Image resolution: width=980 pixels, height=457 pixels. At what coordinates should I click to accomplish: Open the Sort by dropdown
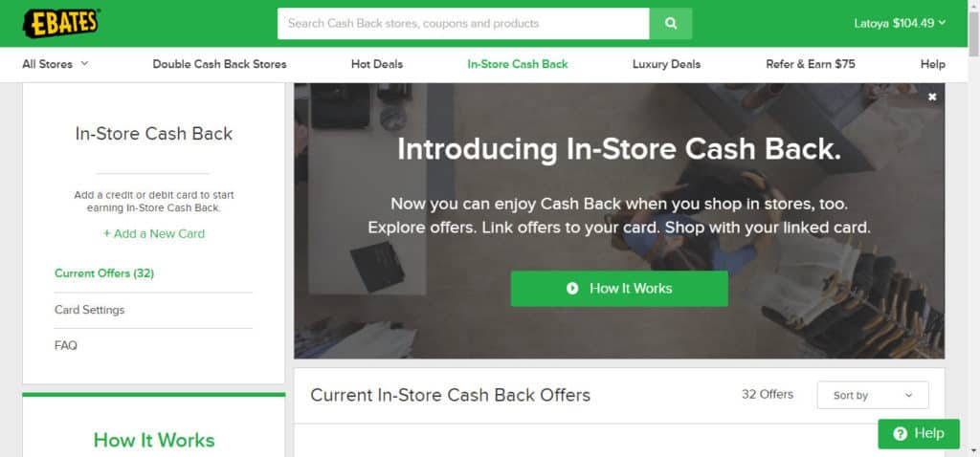[x=873, y=395]
